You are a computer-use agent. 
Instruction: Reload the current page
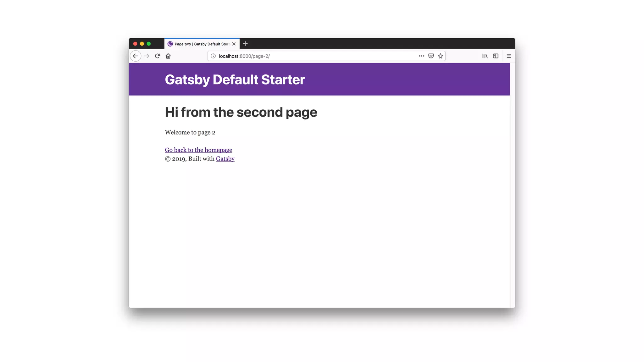(x=158, y=56)
